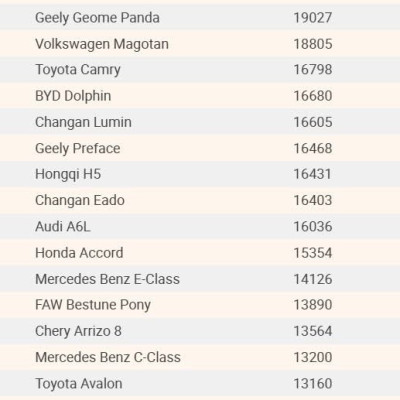Select the Hongqi H5 row
The image size is (400, 400).
pyautogui.click(x=200, y=174)
